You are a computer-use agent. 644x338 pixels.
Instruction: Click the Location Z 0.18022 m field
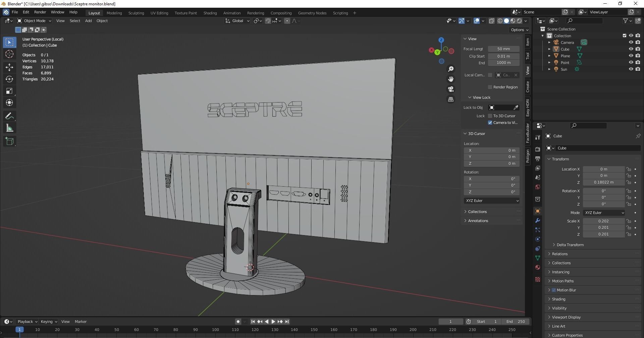(x=603, y=182)
